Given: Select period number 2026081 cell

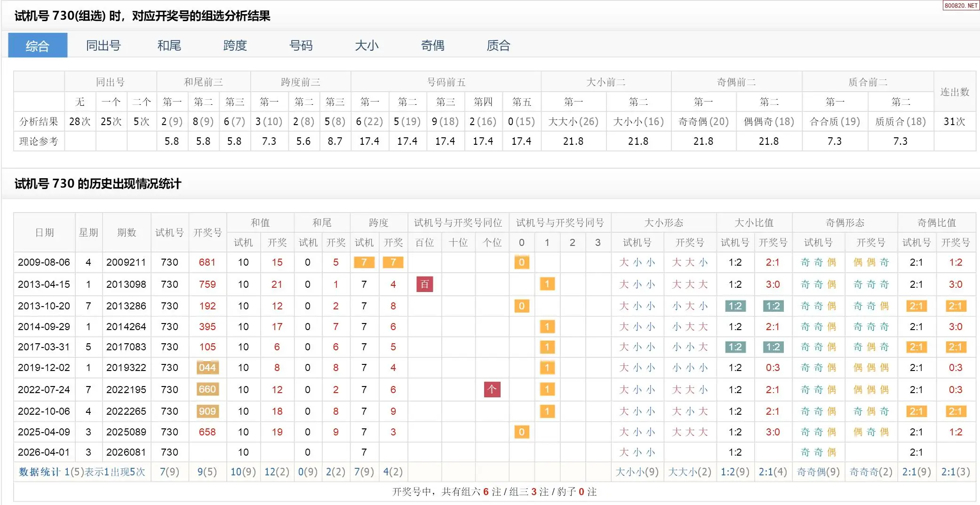Looking at the screenshot, I should coord(126,452).
